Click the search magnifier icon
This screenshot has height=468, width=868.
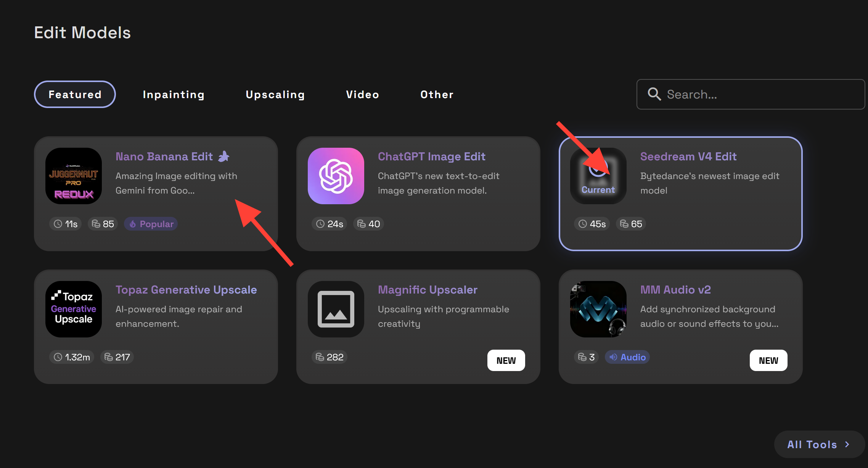coord(654,94)
